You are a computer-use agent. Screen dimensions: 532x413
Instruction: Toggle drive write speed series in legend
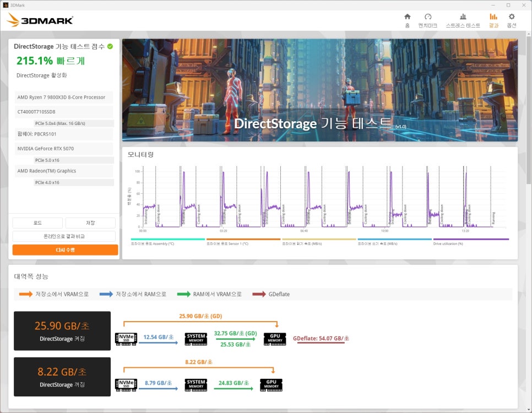tap(394, 242)
